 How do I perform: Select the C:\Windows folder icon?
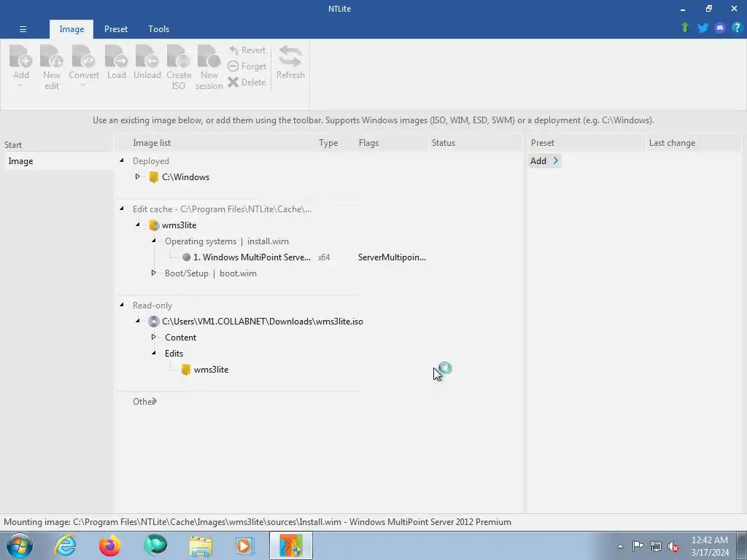click(153, 177)
